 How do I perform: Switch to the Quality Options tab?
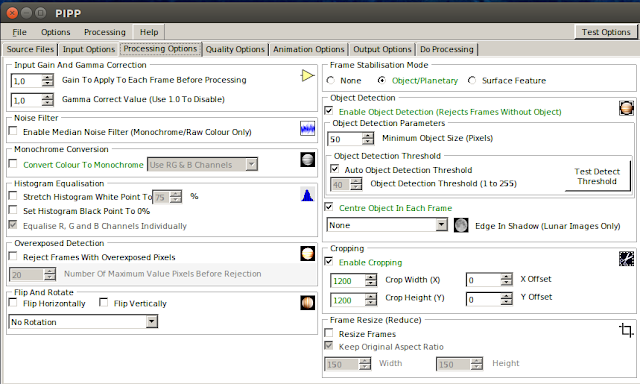coord(235,49)
